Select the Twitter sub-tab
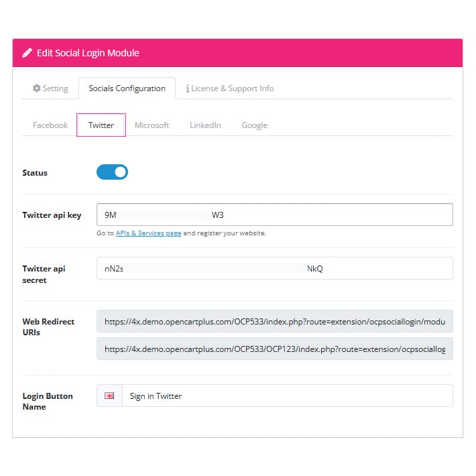Image resolution: width=476 pixels, height=476 pixels. coord(101,125)
